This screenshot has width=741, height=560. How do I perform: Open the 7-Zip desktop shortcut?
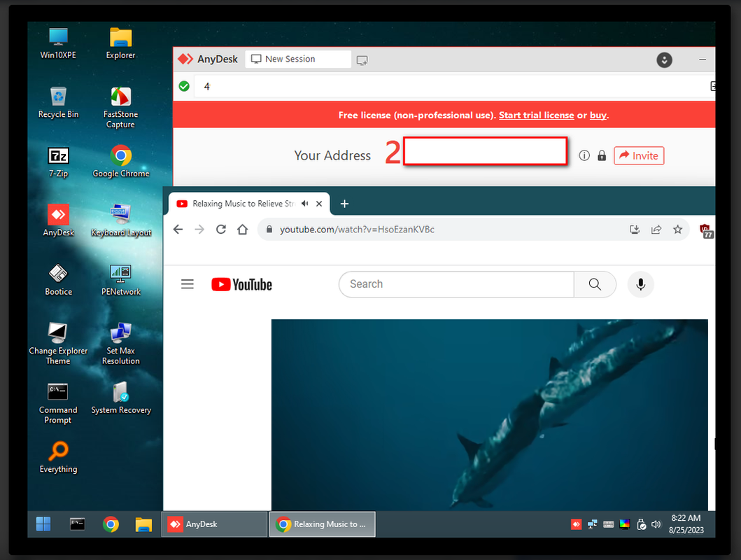coord(58,162)
